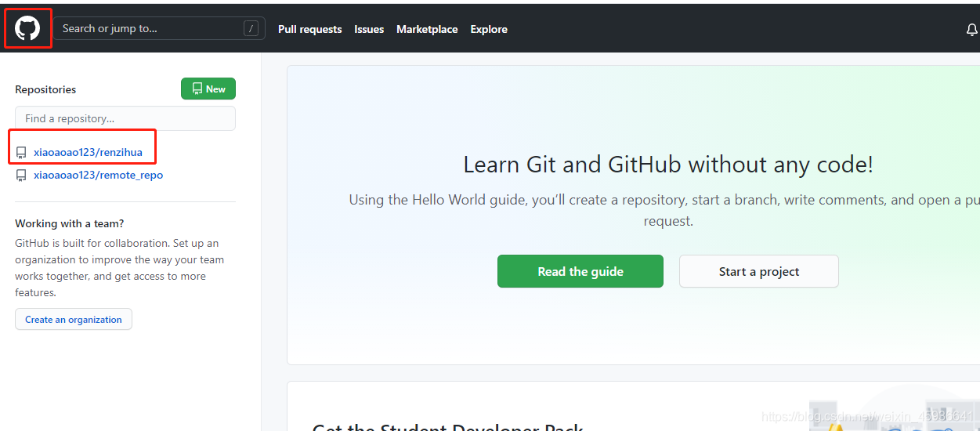This screenshot has width=980, height=431.
Task: Open the Explore page
Action: pos(489,29)
